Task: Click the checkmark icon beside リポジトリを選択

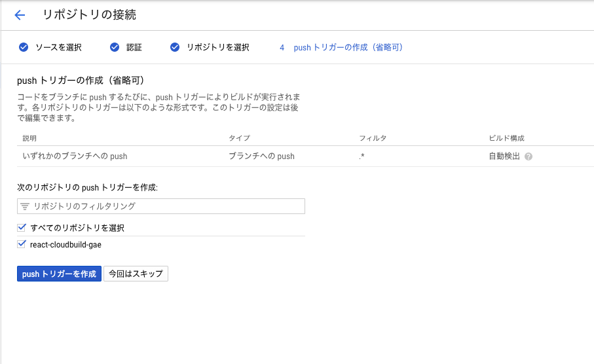Action: pos(175,47)
